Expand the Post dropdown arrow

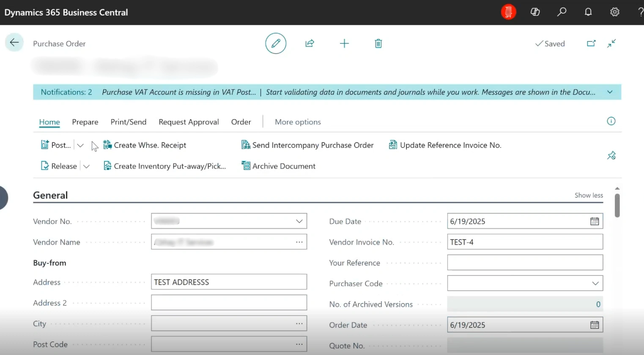click(x=80, y=145)
